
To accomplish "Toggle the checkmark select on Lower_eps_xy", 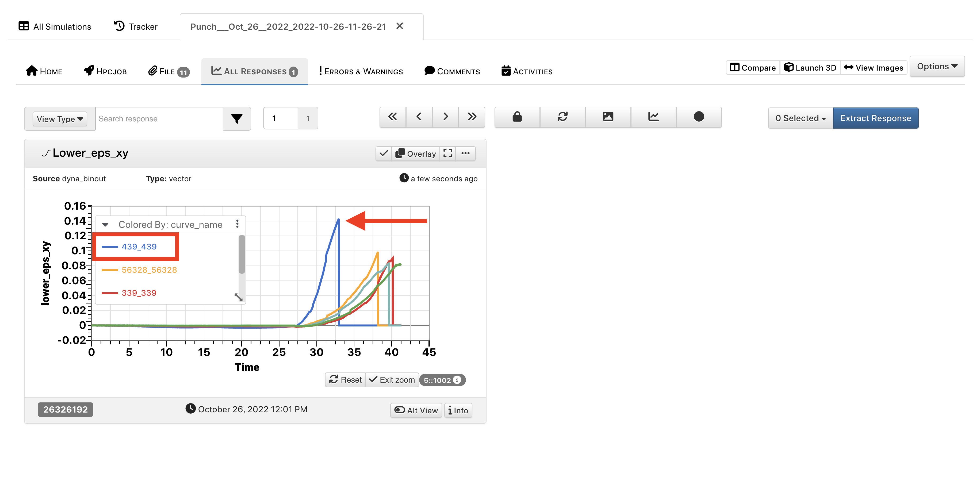I will tap(384, 153).
